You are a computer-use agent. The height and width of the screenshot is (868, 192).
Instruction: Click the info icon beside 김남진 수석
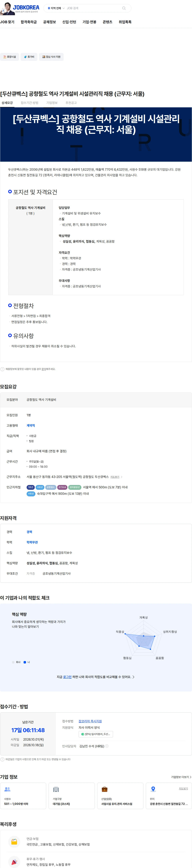pyautogui.click(x=107, y=746)
